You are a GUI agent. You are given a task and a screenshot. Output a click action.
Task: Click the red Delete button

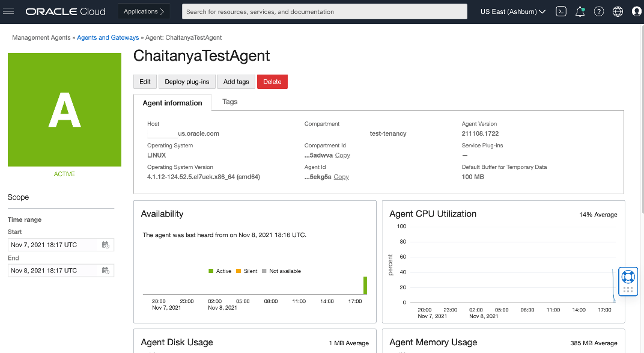click(272, 82)
